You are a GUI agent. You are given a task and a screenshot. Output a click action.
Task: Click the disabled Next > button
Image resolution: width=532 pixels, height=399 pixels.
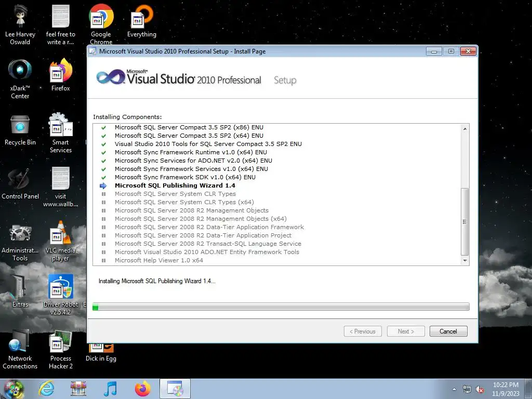pos(406,331)
